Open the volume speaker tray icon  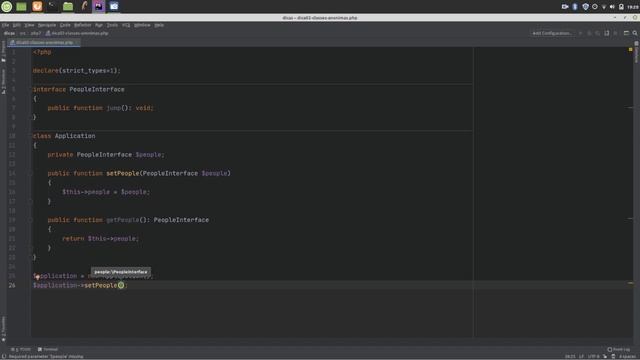[x=612, y=7]
